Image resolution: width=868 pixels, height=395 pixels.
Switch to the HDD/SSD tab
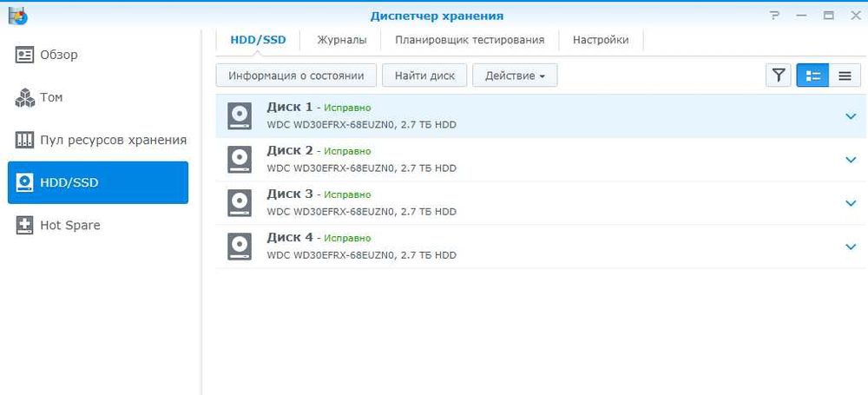(x=258, y=40)
